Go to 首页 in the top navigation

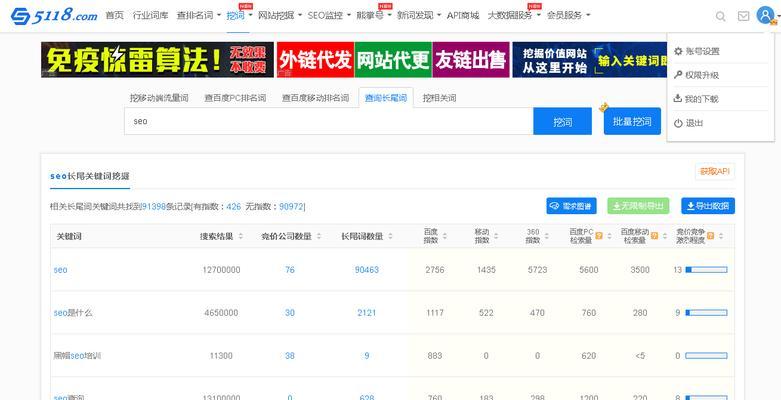pos(115,15)
